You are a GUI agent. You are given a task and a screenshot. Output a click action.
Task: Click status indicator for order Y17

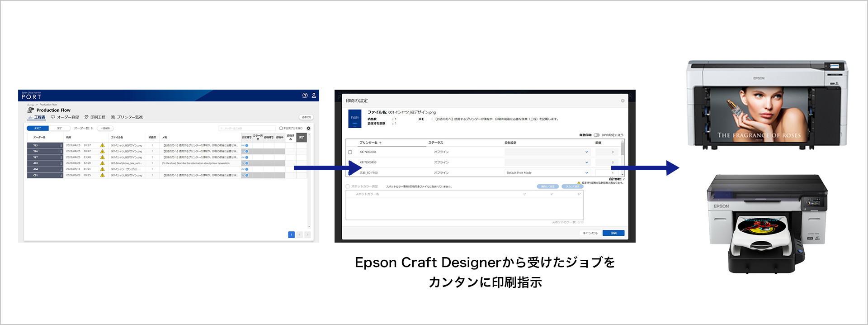[x=246, y=157]
